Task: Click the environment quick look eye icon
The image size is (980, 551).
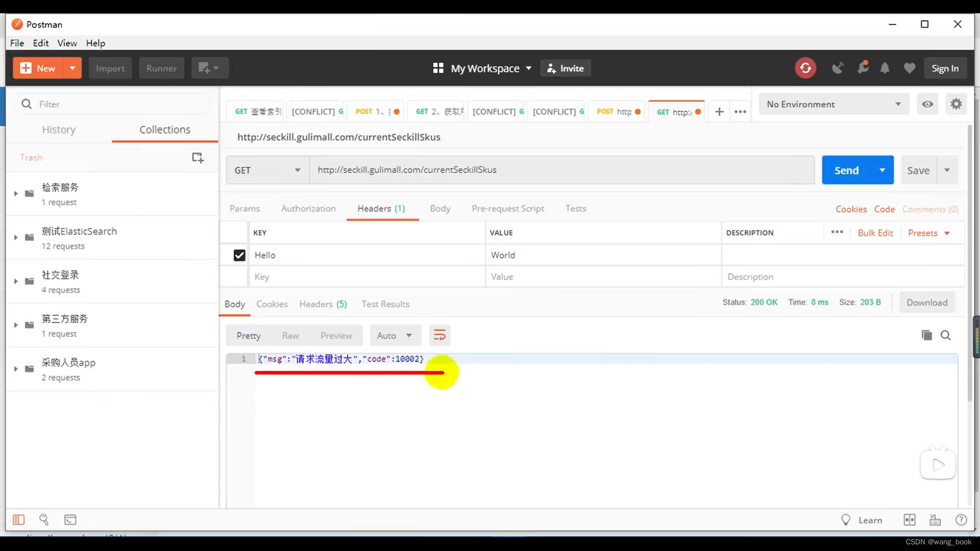Action: pos(927,104)
